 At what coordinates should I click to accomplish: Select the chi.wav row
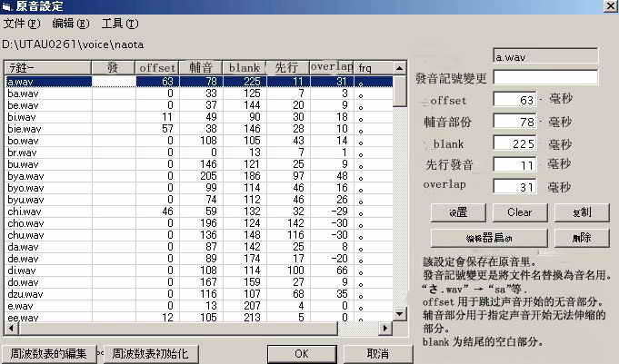coord(199,212)
